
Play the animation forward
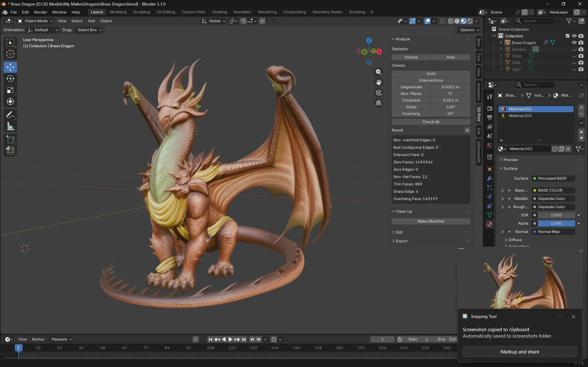click(230, 339)
